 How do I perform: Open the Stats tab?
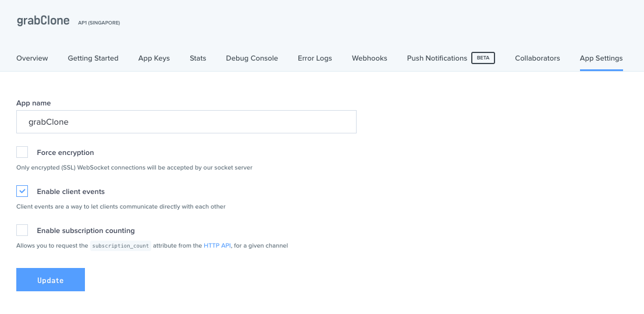198,58
